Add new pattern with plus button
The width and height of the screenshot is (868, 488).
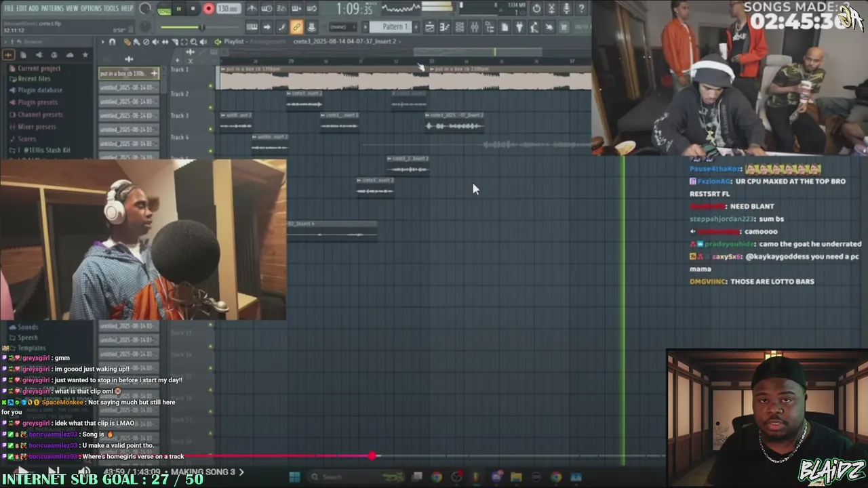coord(416,27)
